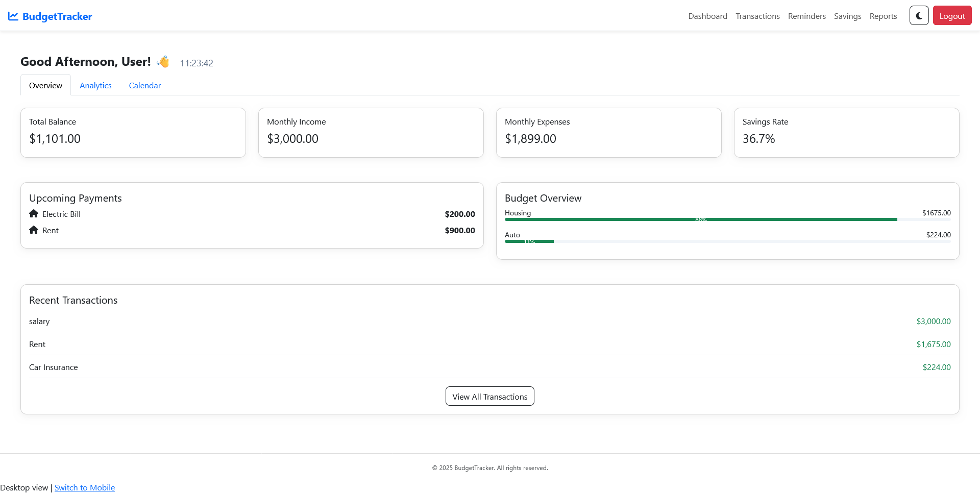Toggle dark mode with the moon button
Screen dimensions: 980x493
[x=919, y=16]
